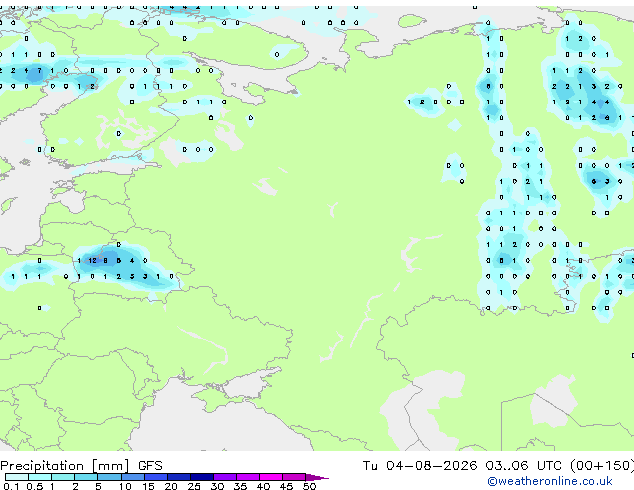Image resolution: width=634 pixels, height=490 pixels.
Task: Choose the 30–35 mm purple legend swatch
Action: 225,477
